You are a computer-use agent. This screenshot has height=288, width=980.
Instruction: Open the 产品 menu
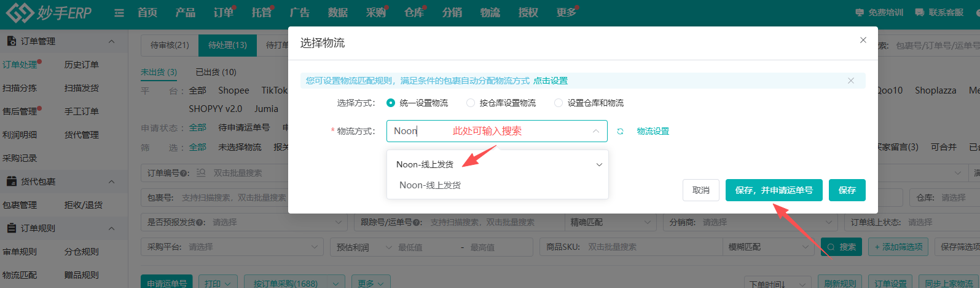pos(185,13)
